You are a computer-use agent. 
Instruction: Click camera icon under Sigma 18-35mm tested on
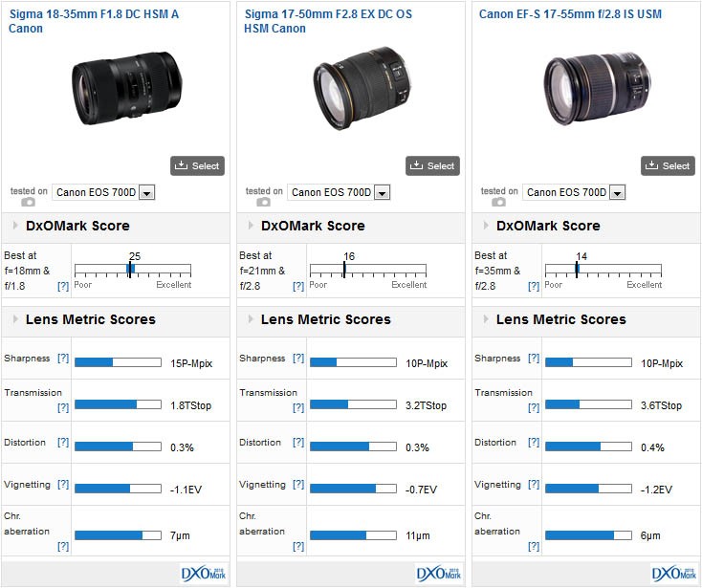click(x=29, y=202)
